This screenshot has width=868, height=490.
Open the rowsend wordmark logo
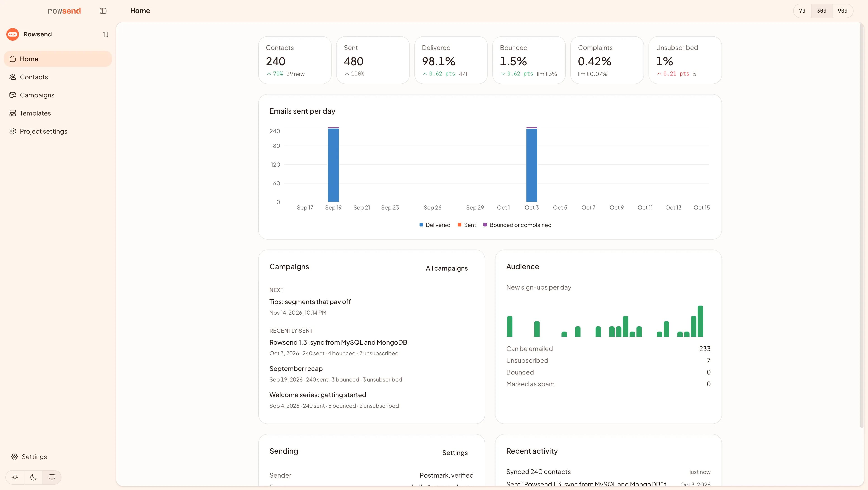pyautogui.click(x=64, y=11)
